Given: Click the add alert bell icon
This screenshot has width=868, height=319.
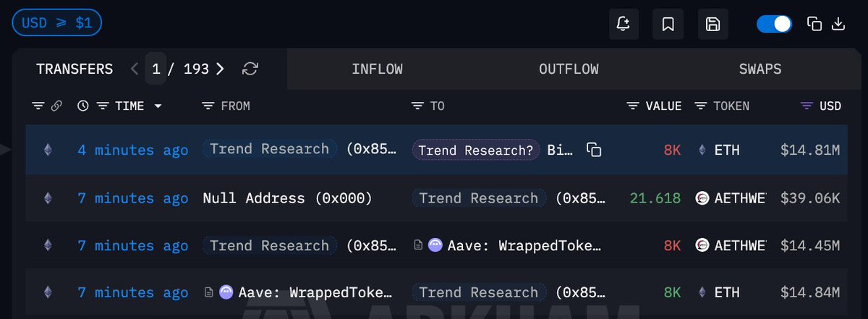Looking at the screenshot, I should pos(624,24).
